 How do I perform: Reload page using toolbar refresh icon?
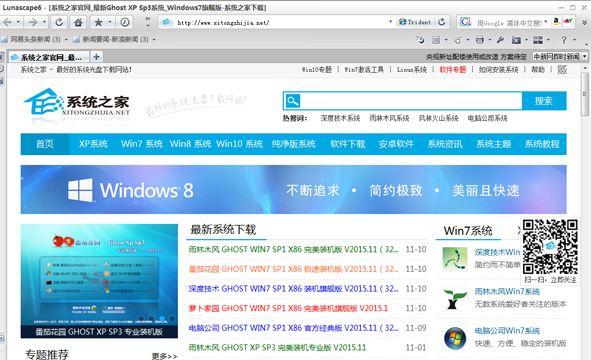(59, 22)
